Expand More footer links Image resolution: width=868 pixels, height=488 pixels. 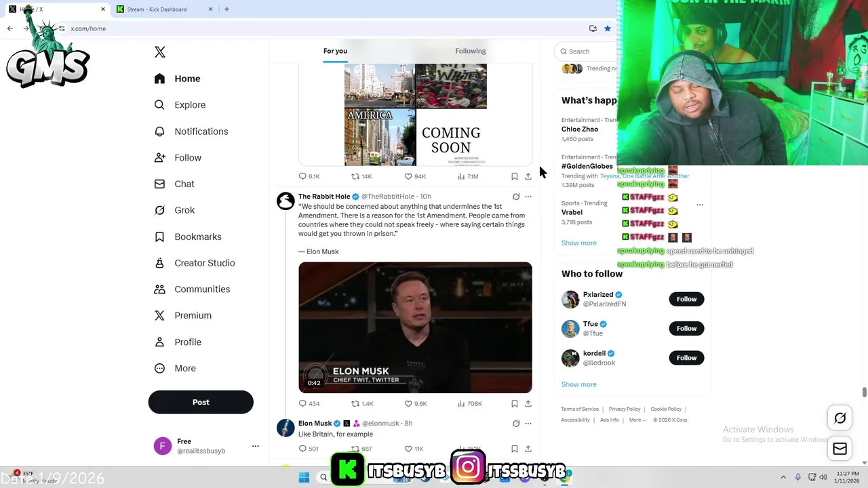point(637,420)
